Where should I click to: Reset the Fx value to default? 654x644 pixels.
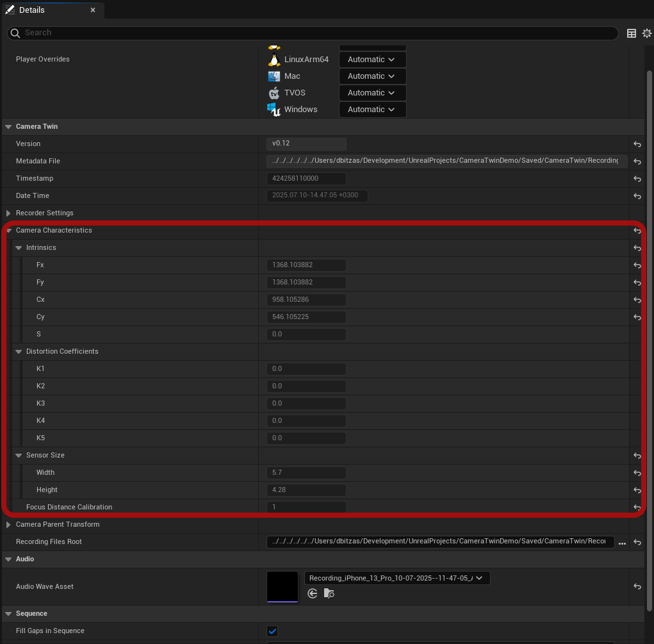[x=637, y=265]
